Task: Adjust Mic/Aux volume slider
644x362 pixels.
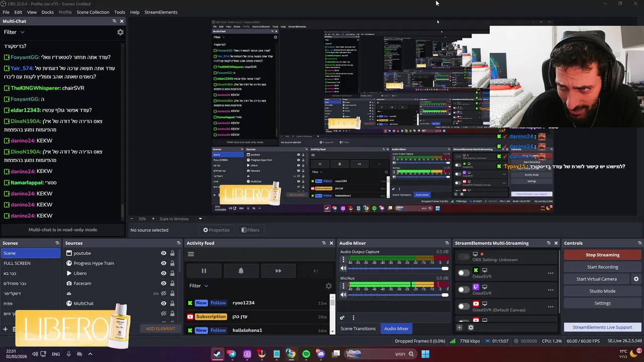Action: point(398,295)
